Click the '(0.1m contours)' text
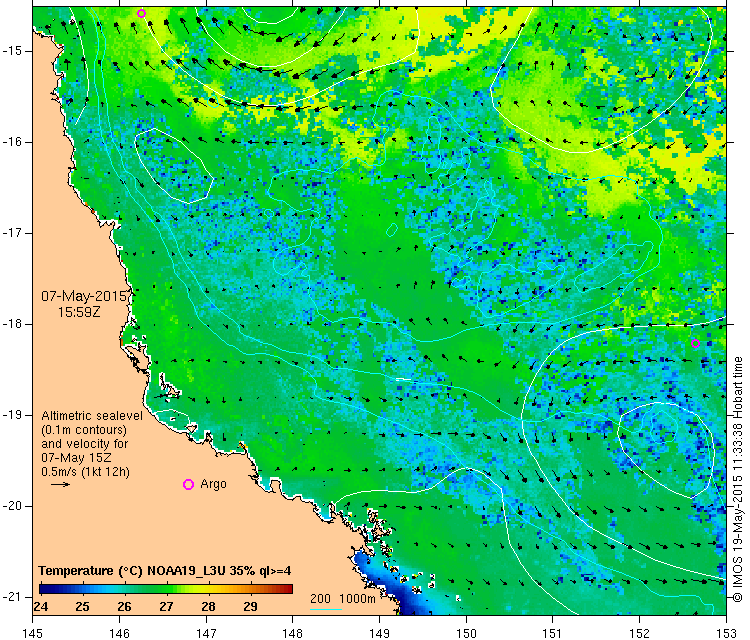750x640 pixels. (84, 430)
